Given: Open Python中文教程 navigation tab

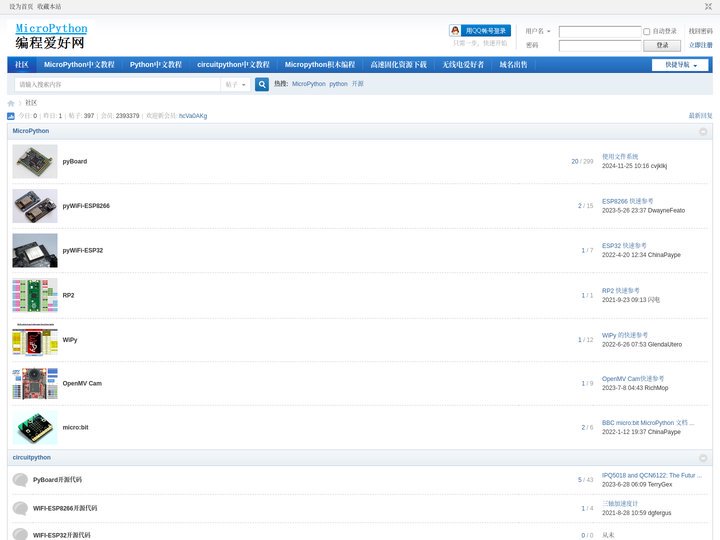Looking at the screenshot, I should 156,65.
